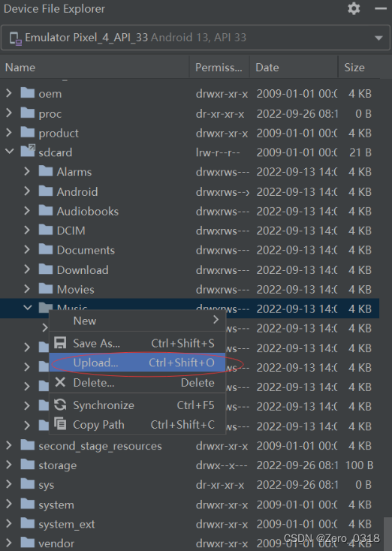This screenshot has height=551, width=392.
Task: Select the second_stage_resources folder icon
Action: 28,445
